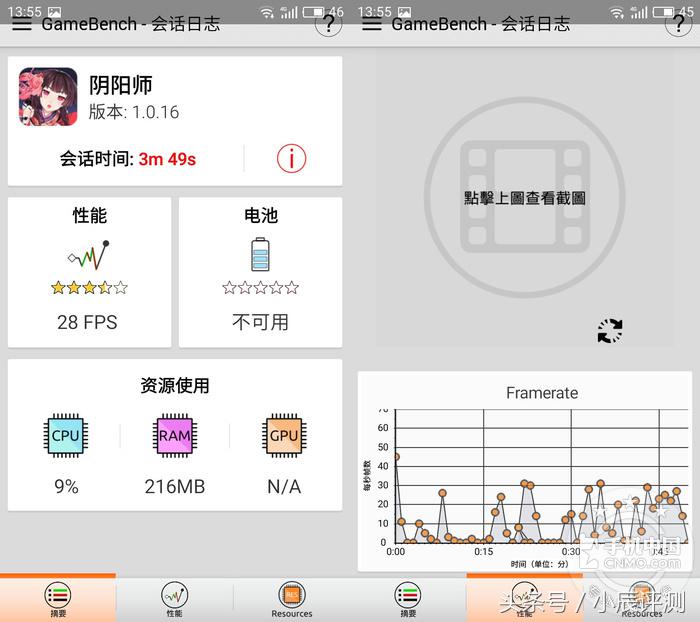The image size is (700, 622).
Task: Switch to 摘要 tab on right screen
Action: 408,599
